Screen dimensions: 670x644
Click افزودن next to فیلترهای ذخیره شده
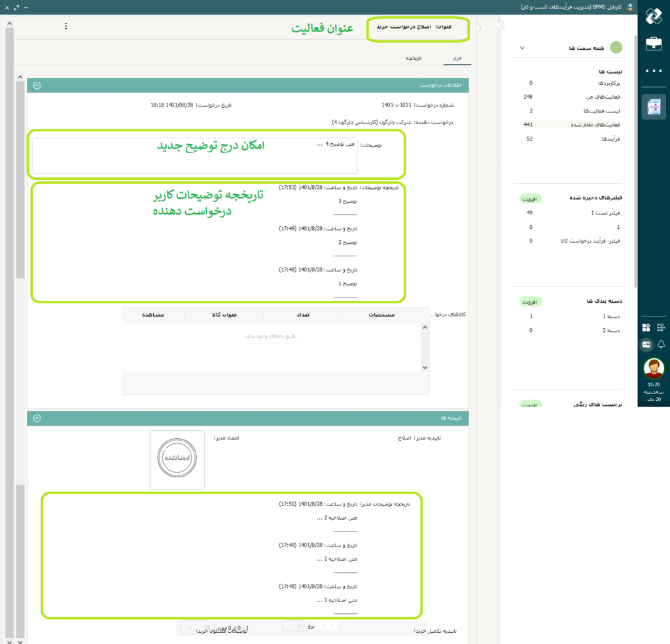(531, 198)
